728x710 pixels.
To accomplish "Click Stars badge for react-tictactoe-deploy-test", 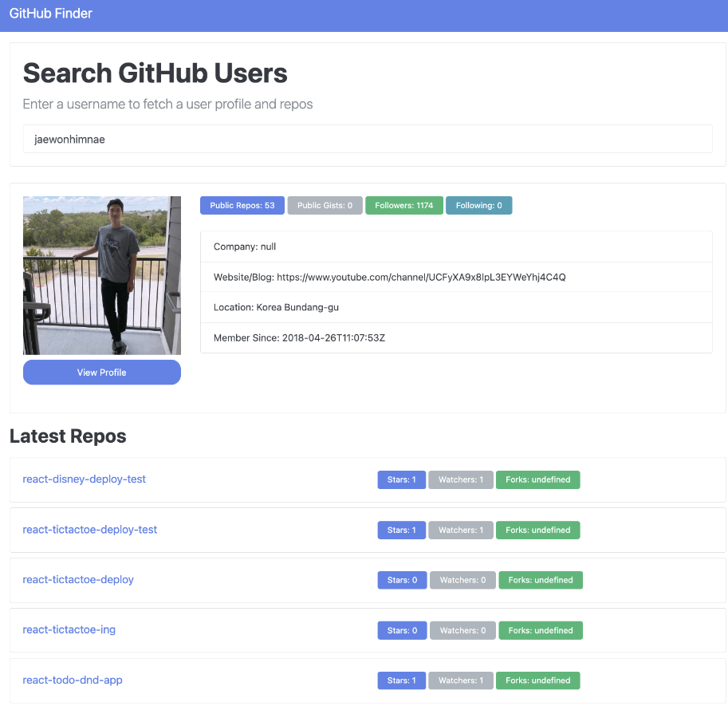I will pyautogui.click(x=402, y=530).
